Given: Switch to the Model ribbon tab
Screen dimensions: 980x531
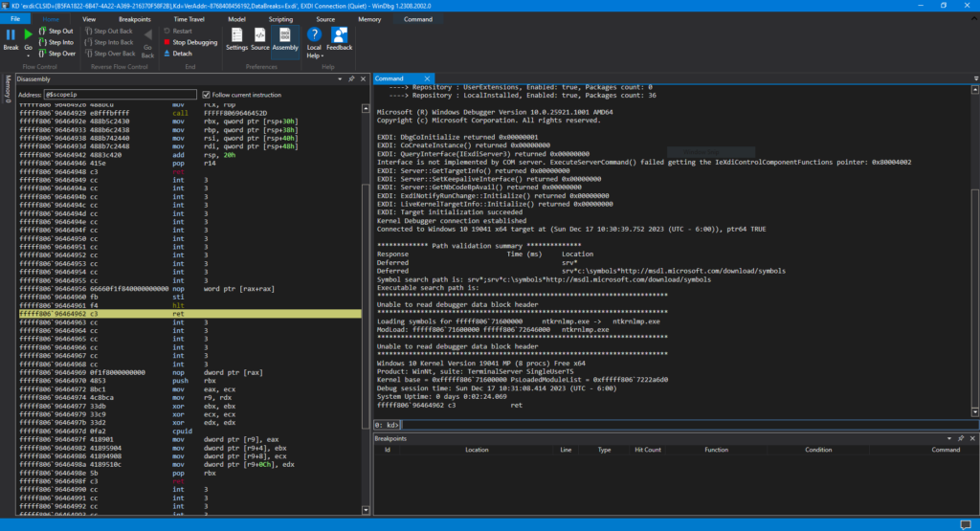Looking at the screenshot, I should point(236,19).
